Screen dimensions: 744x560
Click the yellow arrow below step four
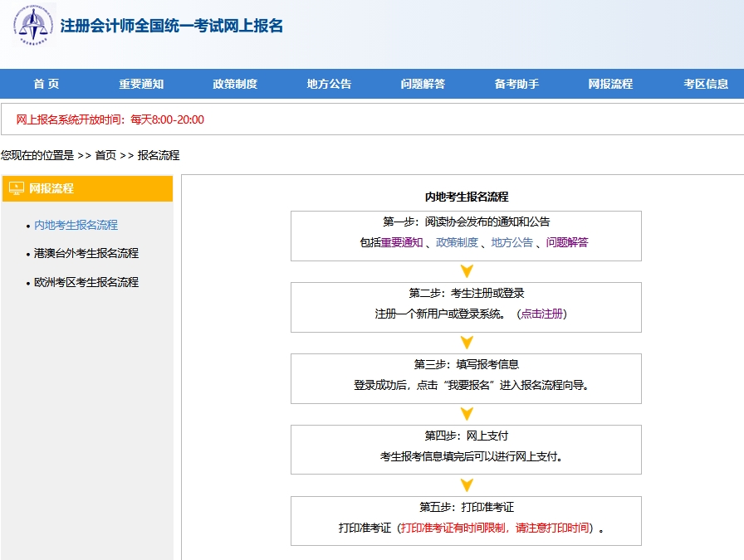coord(467,485)
